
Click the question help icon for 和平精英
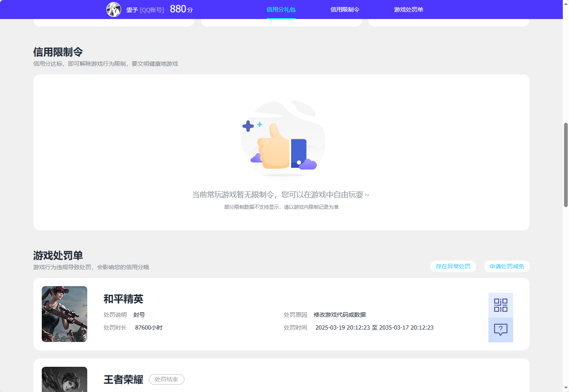[x=500, y=330]
